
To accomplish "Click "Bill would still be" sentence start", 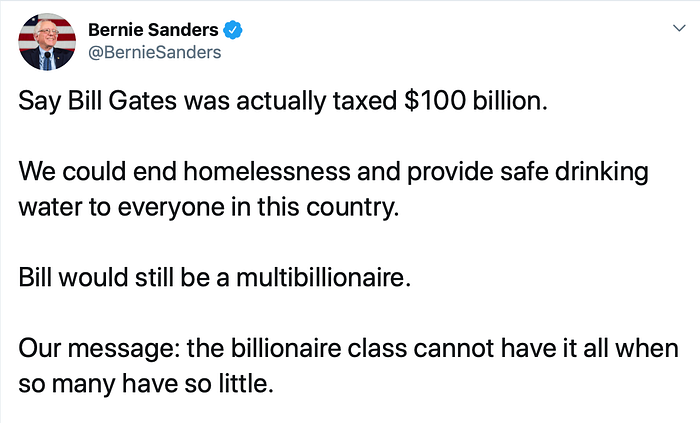I will tap(114, 278).
